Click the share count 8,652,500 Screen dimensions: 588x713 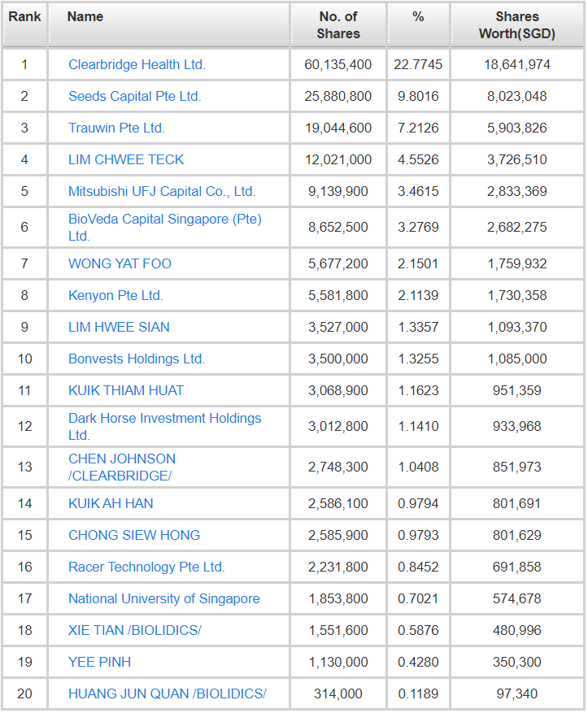[x=338, y=228]
